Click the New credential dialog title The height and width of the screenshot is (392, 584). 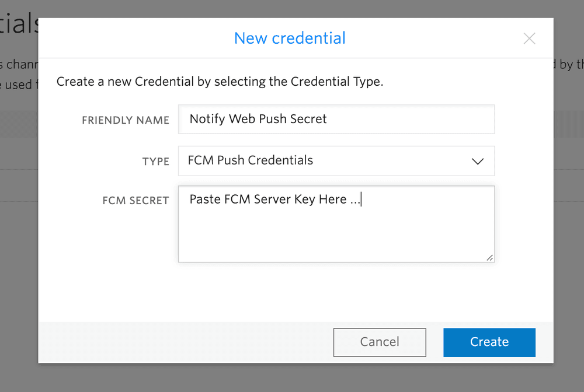(x=290, y=38)
